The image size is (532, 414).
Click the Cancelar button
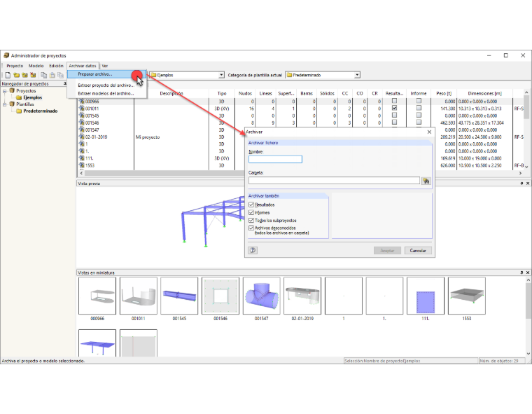pos(418,251)
